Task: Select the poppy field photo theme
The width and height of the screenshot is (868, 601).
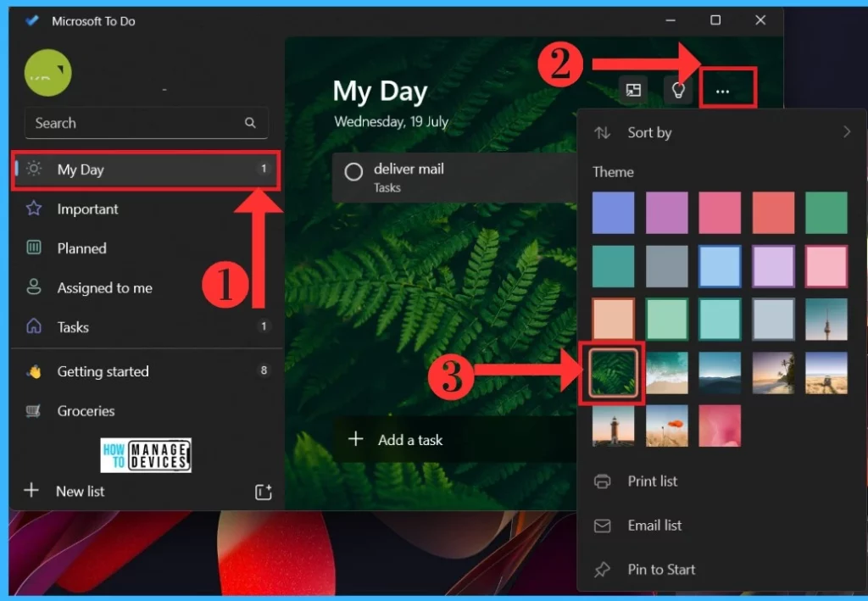Action: 666,426
